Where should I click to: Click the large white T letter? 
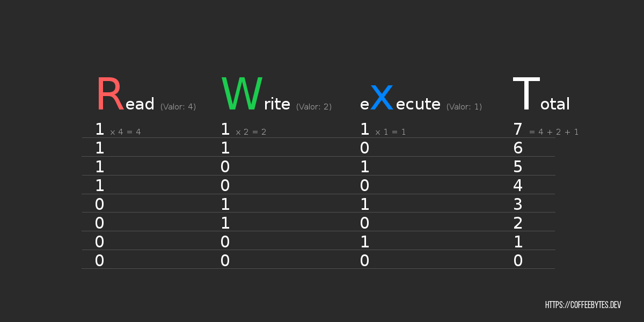point(526,95)
